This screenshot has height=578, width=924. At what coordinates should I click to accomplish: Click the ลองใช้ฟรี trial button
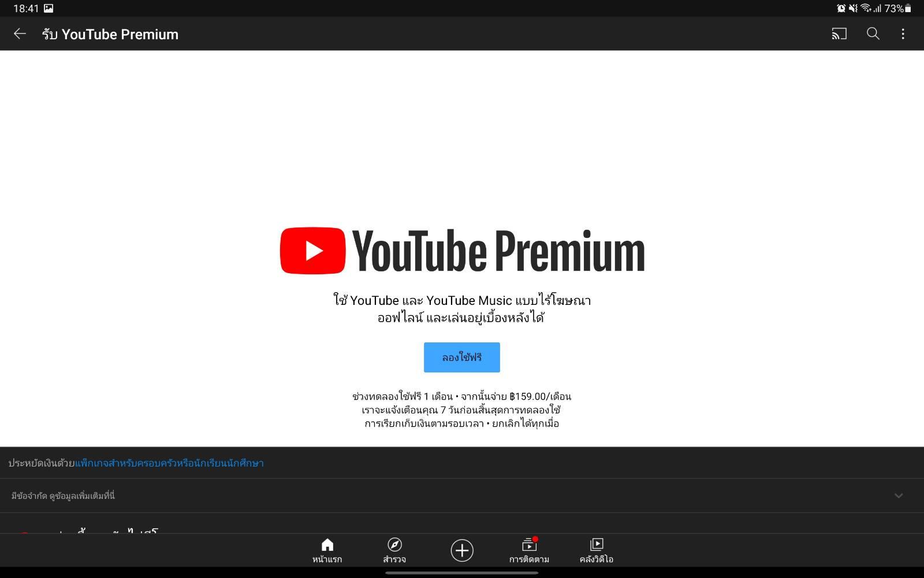pos(462,357)
